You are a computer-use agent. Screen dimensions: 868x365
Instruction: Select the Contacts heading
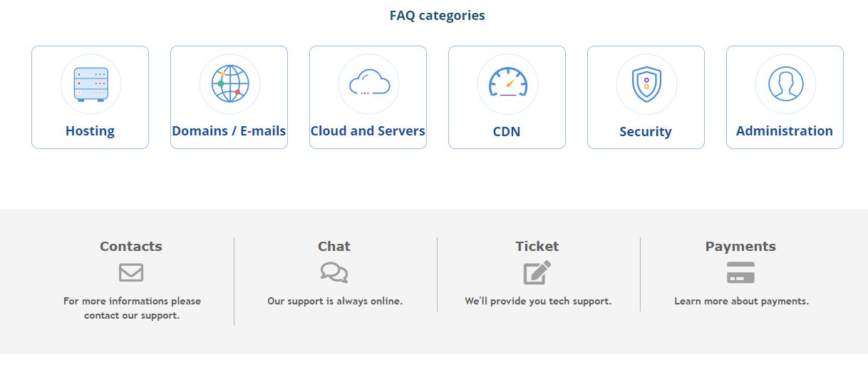(131, 247)
